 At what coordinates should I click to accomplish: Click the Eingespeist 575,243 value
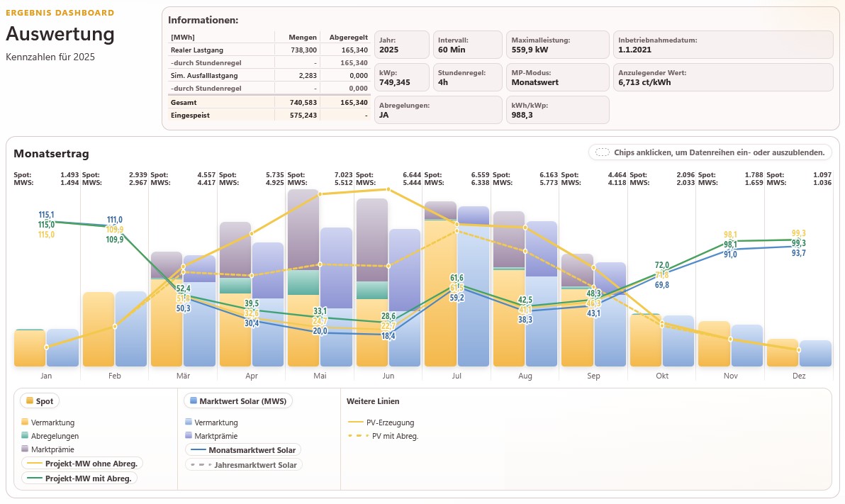click(x=303, y=116)
